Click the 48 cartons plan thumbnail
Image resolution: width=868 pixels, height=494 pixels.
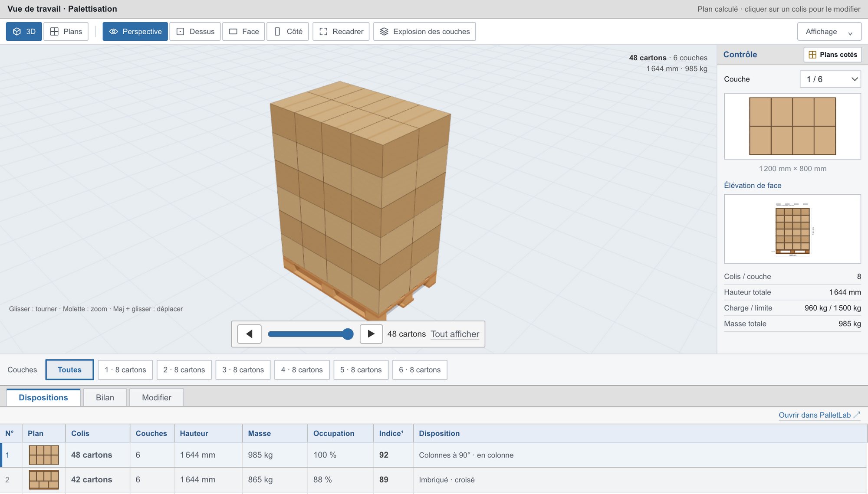click(x=44, y=455)
